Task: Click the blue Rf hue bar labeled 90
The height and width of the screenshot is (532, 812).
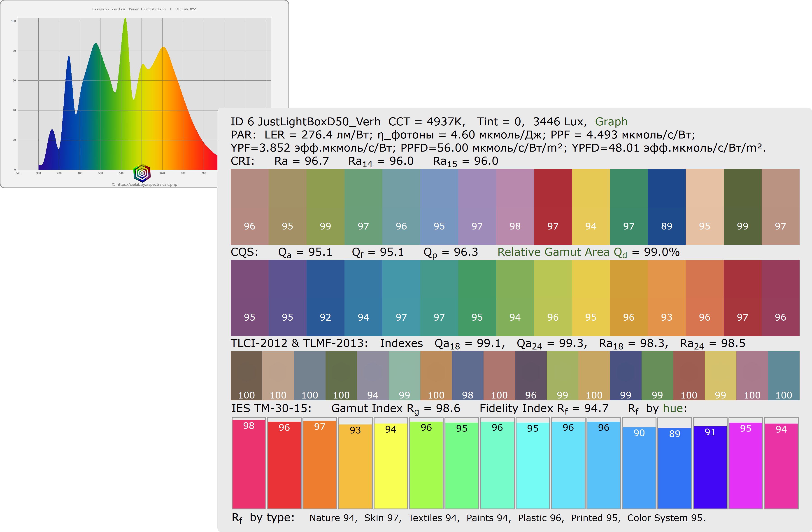Action: (639, 468)
